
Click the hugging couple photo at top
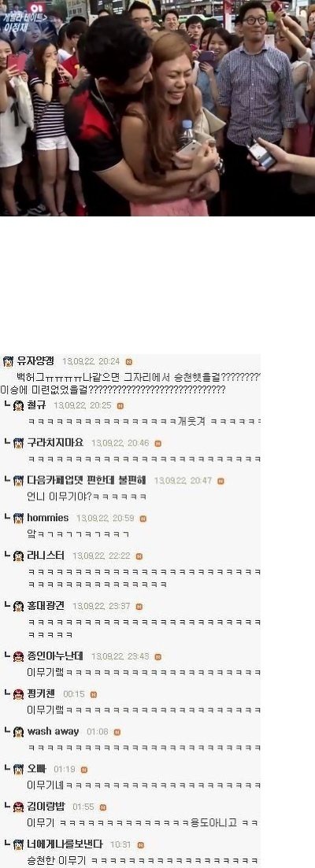[x=157, y=108]
